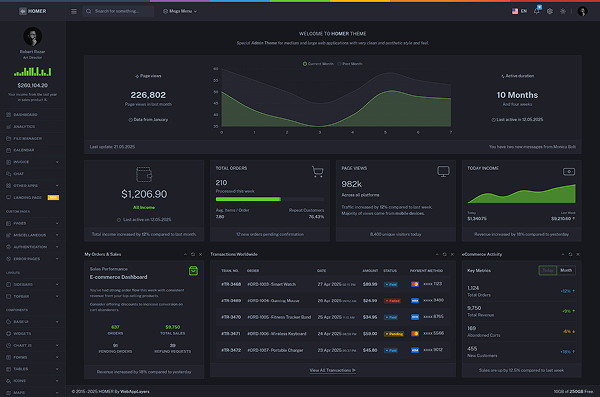The image size is (600, 397).
Task: Click the Paid status badge on #TR-3472
Action: point(391,350)
